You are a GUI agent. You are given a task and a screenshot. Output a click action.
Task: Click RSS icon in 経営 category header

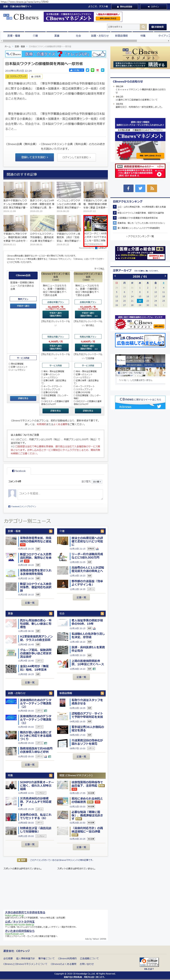point(102,775)
